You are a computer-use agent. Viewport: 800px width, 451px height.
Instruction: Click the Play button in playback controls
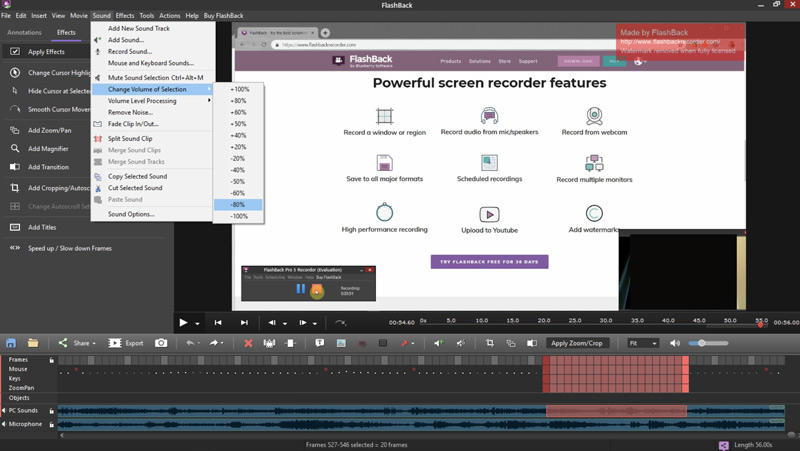pos(183,323)
